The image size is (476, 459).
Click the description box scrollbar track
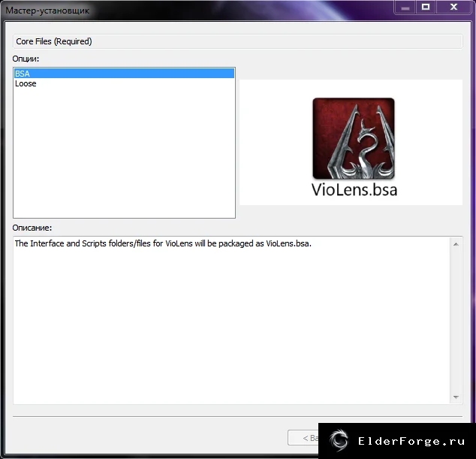[x=456, y=321]
